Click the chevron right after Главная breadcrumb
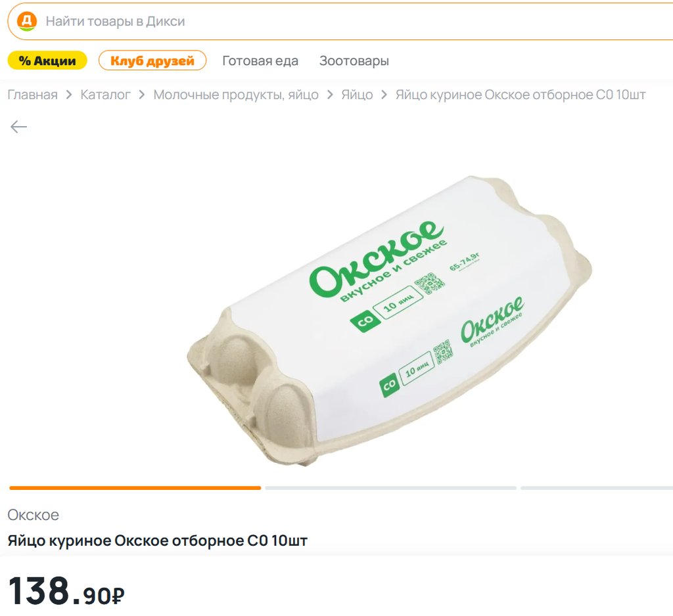This screenshot has width=673, height=616. (x=69, y=95)
